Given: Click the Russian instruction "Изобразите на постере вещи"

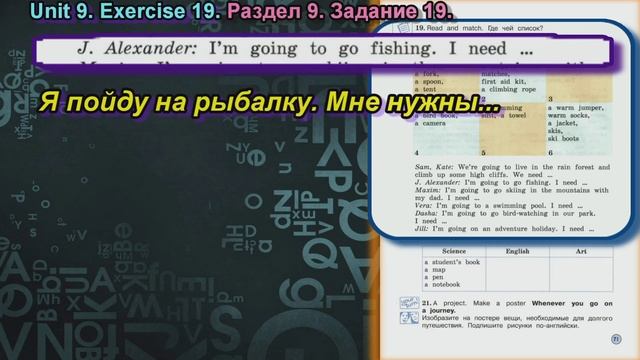Looking at the screenshot, I should point(517,322).
